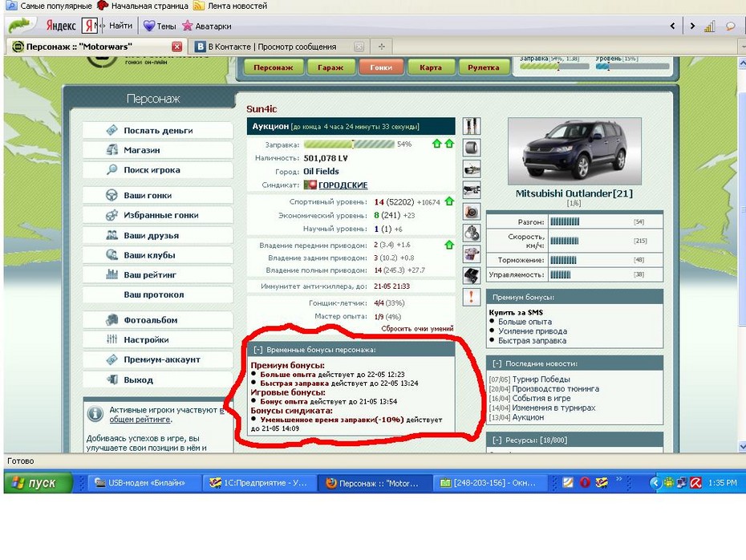Open the Турнир Победы news item
Screen dimensions: 746x560
[x=541, y=379]
